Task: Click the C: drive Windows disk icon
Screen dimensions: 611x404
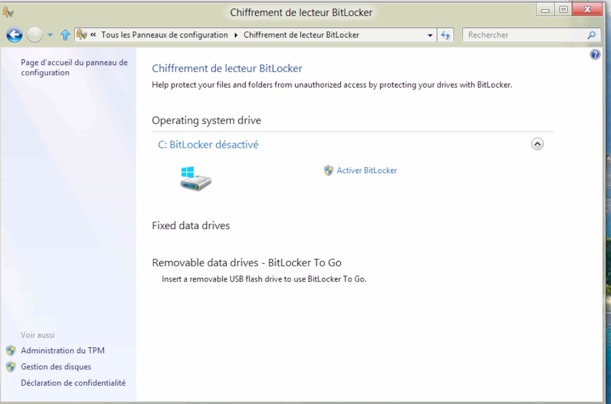Action: tap(195, 178)
